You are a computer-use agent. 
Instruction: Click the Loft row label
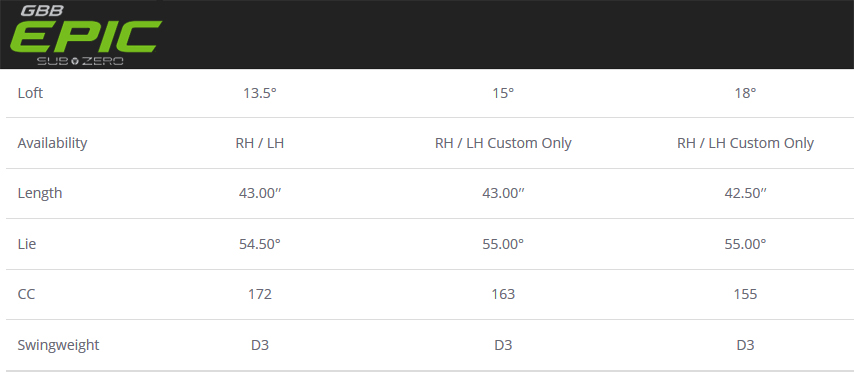click(x=30, y=93)
